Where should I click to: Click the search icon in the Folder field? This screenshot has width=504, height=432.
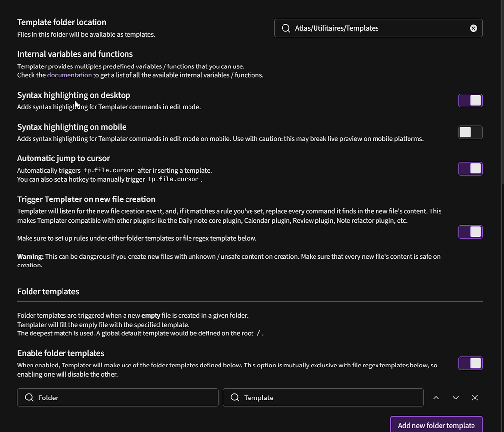(29, 398)
